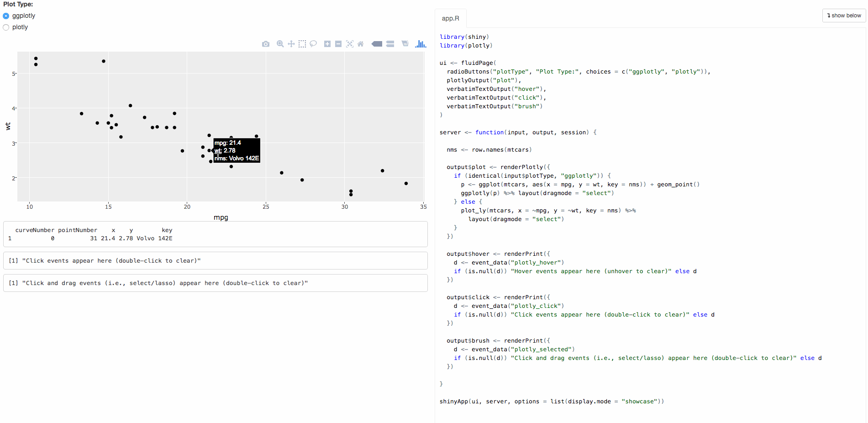Click the click and drag events output box

tap(216, 283)
